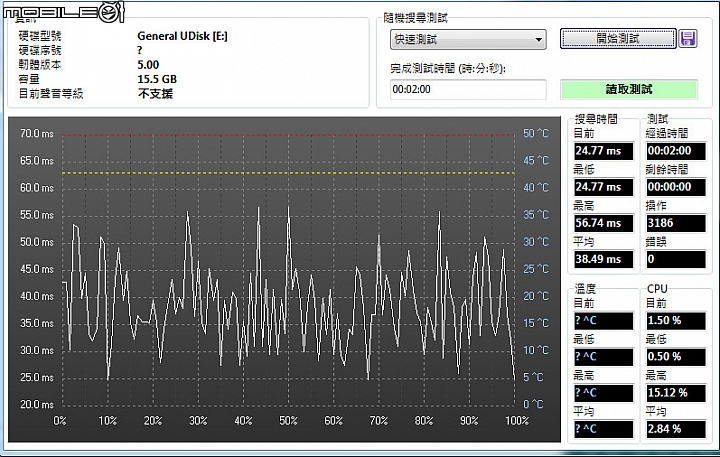This screenshot has height=457, width=720.
Task: Click the 20.0 ms axis label
Action: (x=37, y=405)
